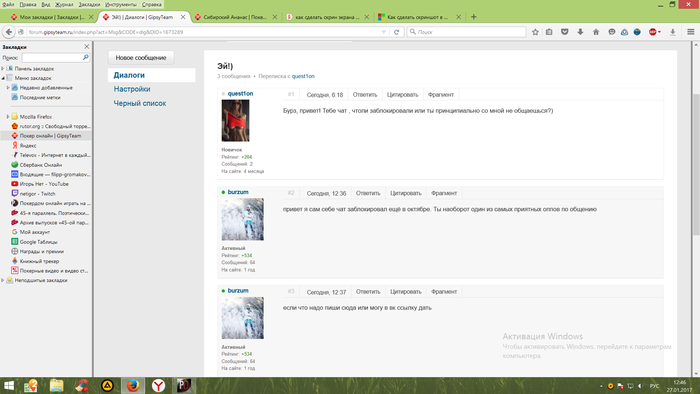This screenshot has width=700, height=394.
Task: Expand the Панель закладок folder
Action: click(3, 69)
